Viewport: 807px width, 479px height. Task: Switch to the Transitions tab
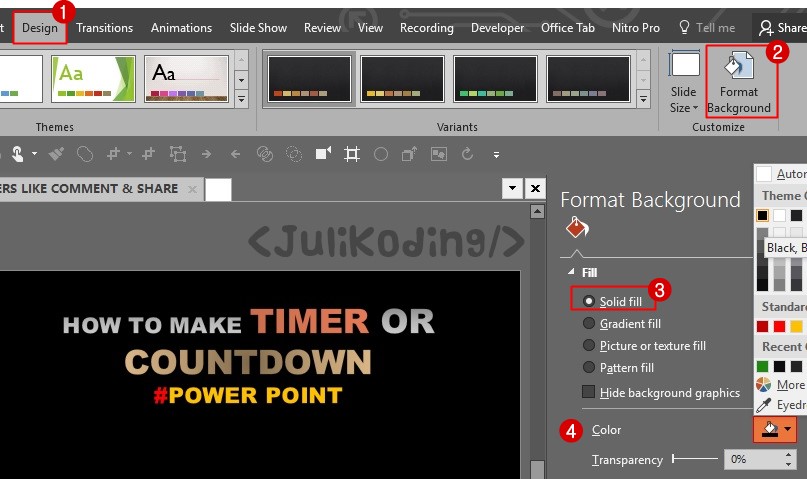tap(104, 28)
